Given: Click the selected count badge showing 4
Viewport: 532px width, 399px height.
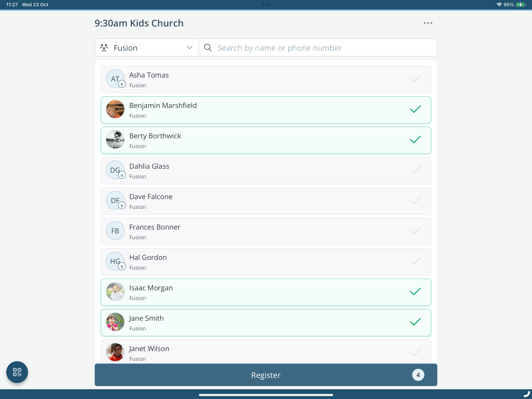Looking at the screenshot, I should [x=418, y=375].
